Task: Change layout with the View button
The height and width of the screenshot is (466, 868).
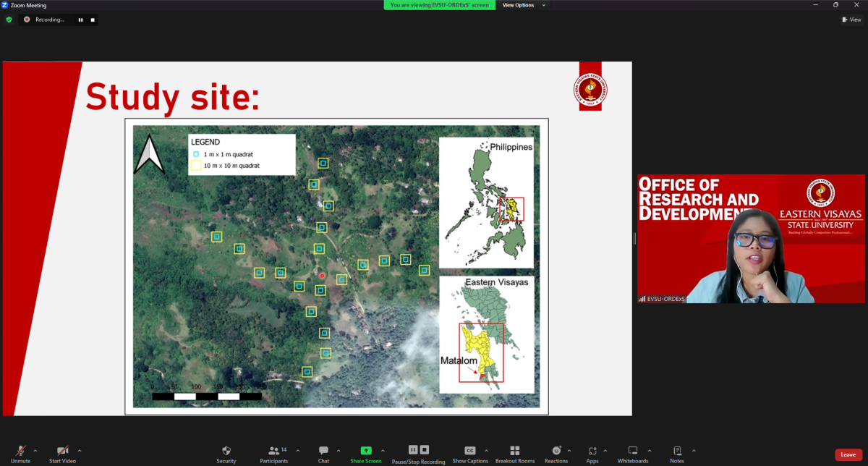Action: pos(851,20)
